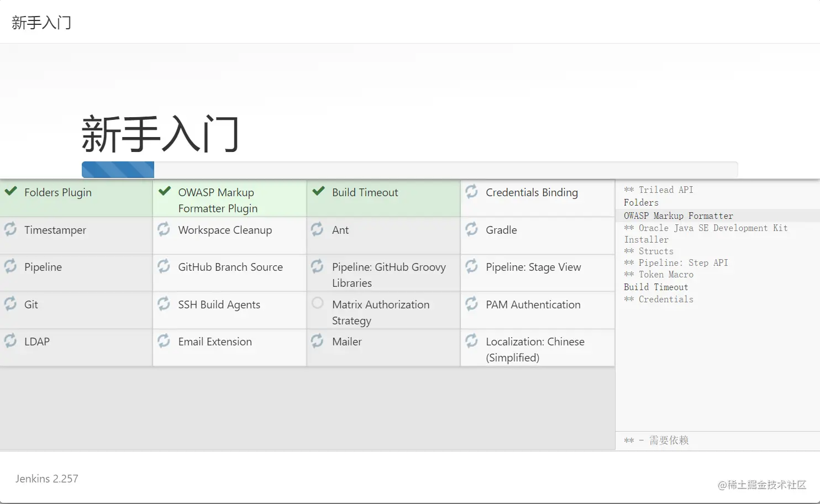The height and width of the screenshot is (504, 820).
Task: Click the spinner icon next to Mailer
Action: pyautogui.click(x=317, y=341)
